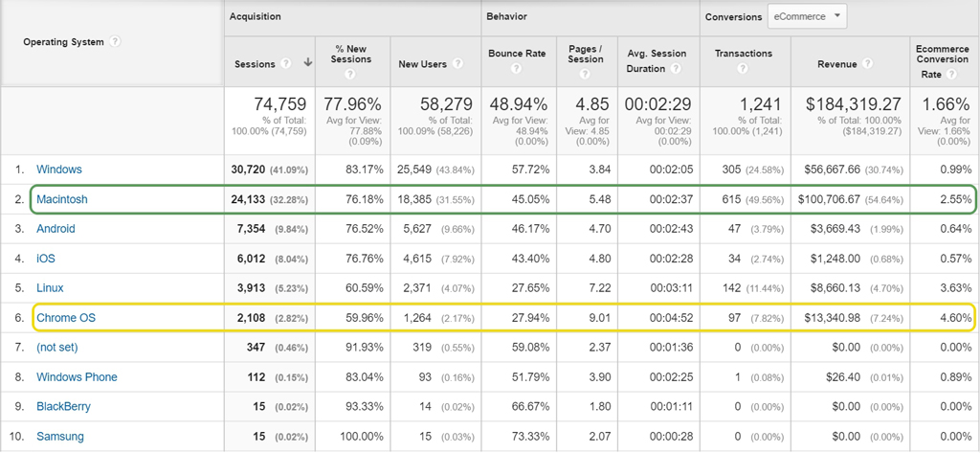Open the (not set) operating system link
Screen dimensions: 980x453
pos(56,348)
